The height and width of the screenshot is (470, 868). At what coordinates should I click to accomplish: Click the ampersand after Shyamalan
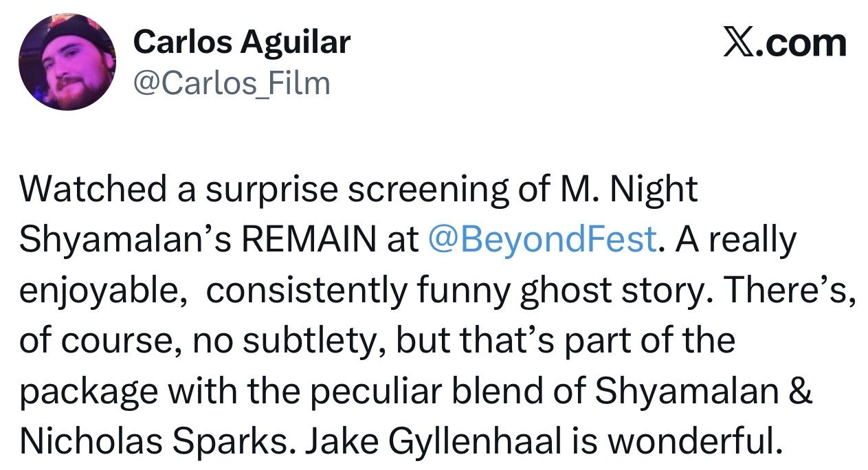[x=801, y=392]
